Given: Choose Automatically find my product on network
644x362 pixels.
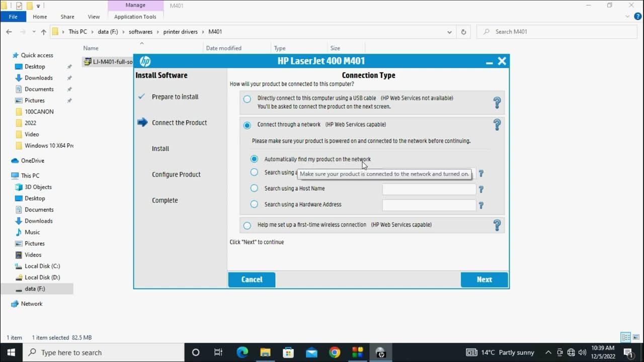Looking at the screenshot, I should (x=254, y=159).
